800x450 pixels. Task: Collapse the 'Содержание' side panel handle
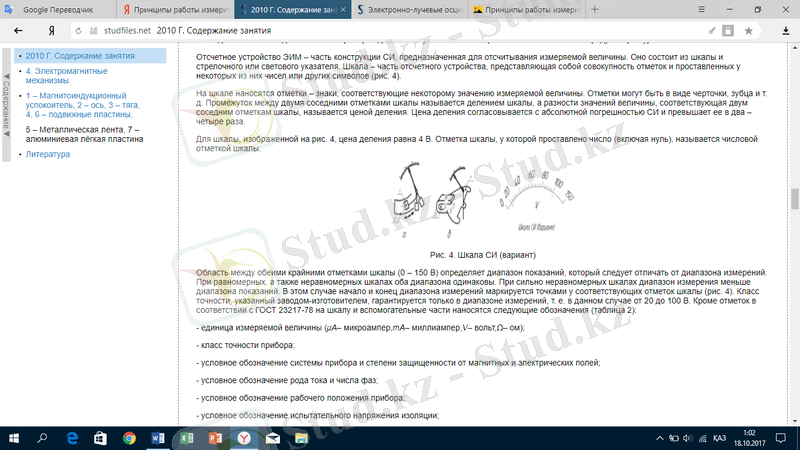6,105
